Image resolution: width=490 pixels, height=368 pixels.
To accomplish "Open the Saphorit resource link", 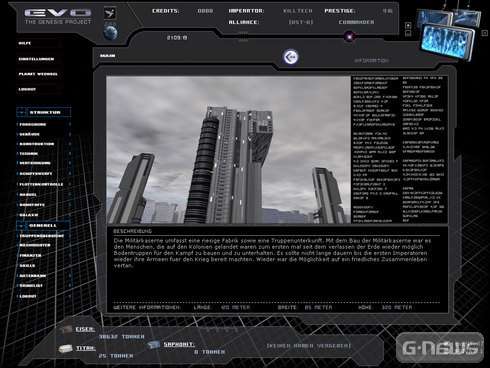I will 179,344.
